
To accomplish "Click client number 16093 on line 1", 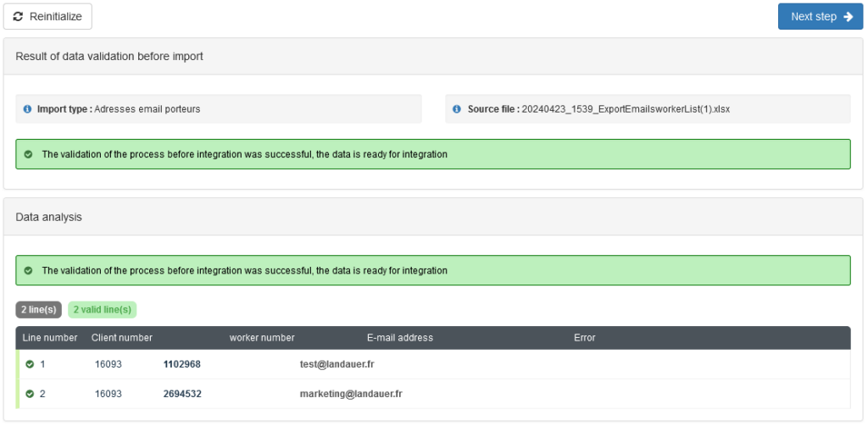I will click(108, 364).
